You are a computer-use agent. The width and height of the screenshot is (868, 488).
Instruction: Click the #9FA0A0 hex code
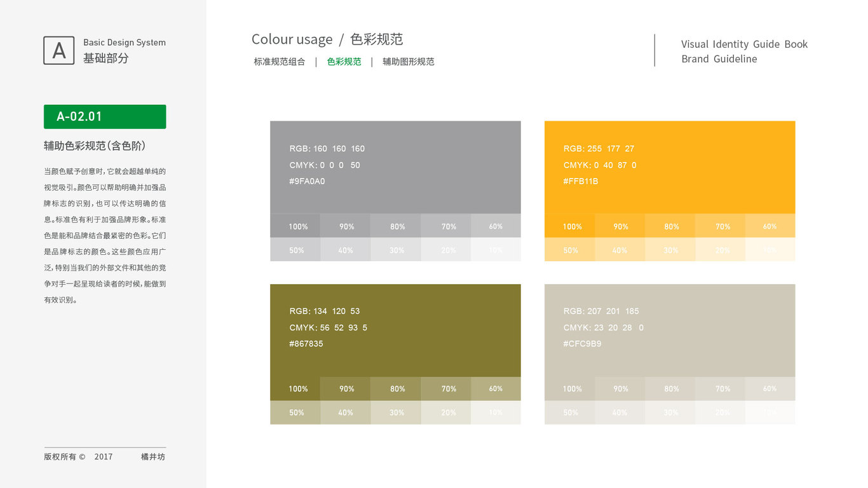[x=307, y=181]
